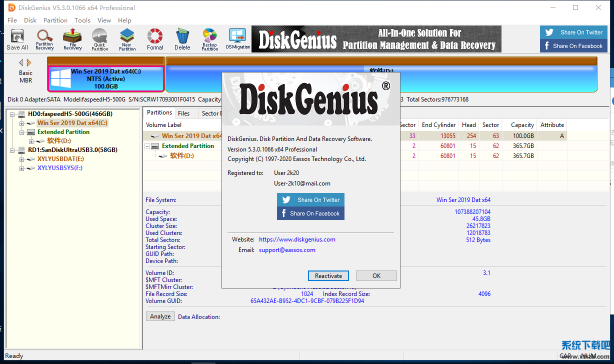
Task: Expand the HD0 faspeedH5-500G disk node
Action: pos(12,114)
